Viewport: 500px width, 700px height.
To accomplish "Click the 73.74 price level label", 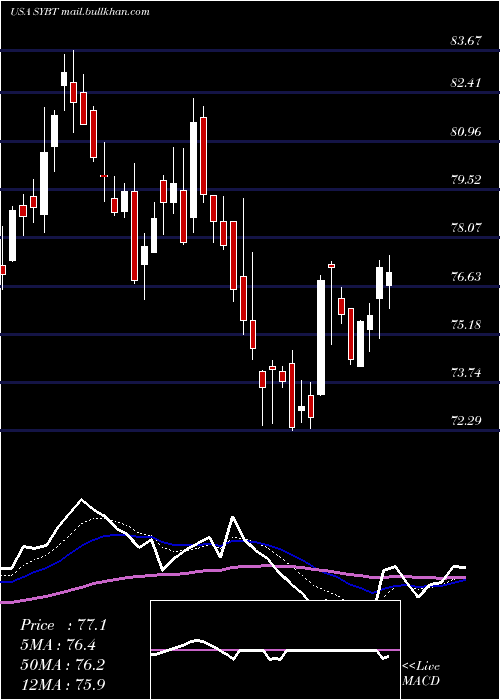I will [x=466, y=372].
